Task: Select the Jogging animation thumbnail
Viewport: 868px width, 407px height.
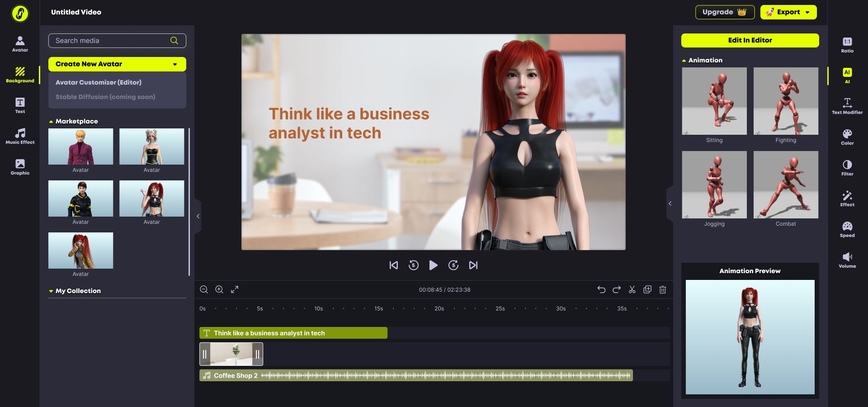Action: (x=714, y=185)
